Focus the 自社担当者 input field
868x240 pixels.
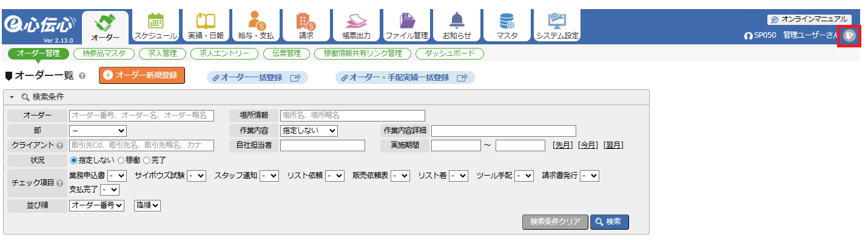click(323, 145)
